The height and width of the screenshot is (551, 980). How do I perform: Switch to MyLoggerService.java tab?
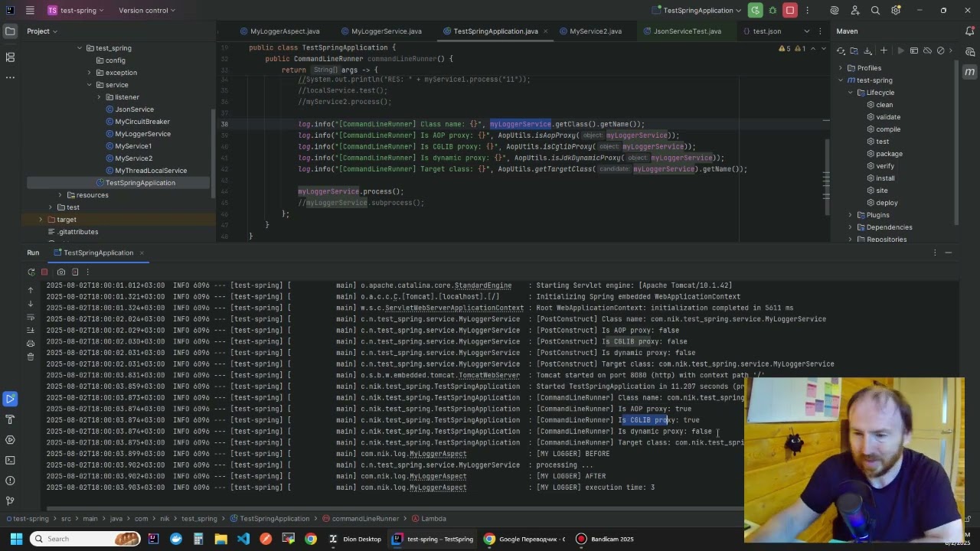click(381, 31)
